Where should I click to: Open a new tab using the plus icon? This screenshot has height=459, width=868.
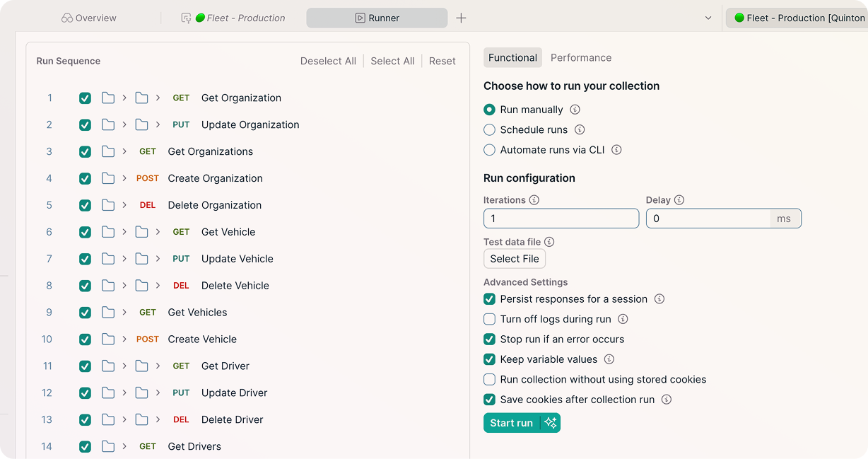click(461, 18)
